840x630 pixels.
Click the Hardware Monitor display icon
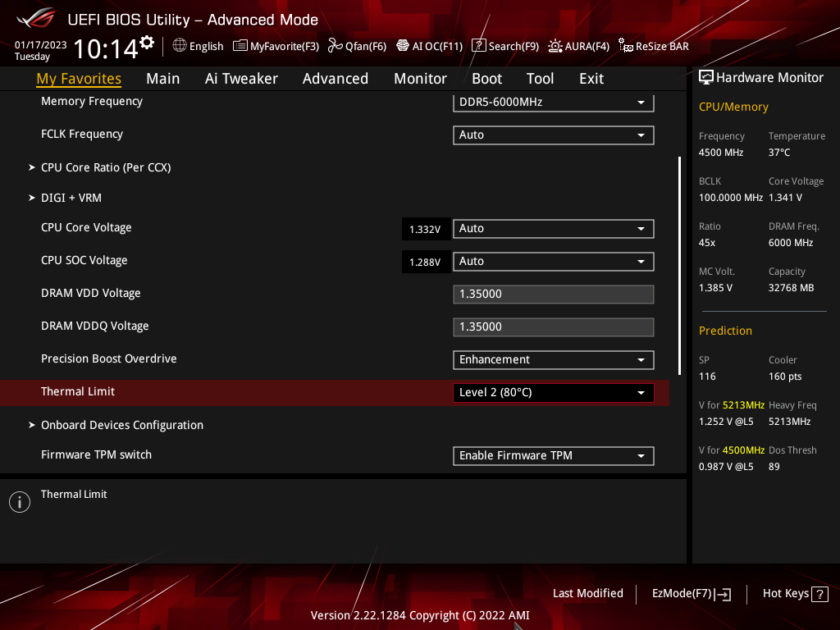pyautogui.click(x=706, y=78)
